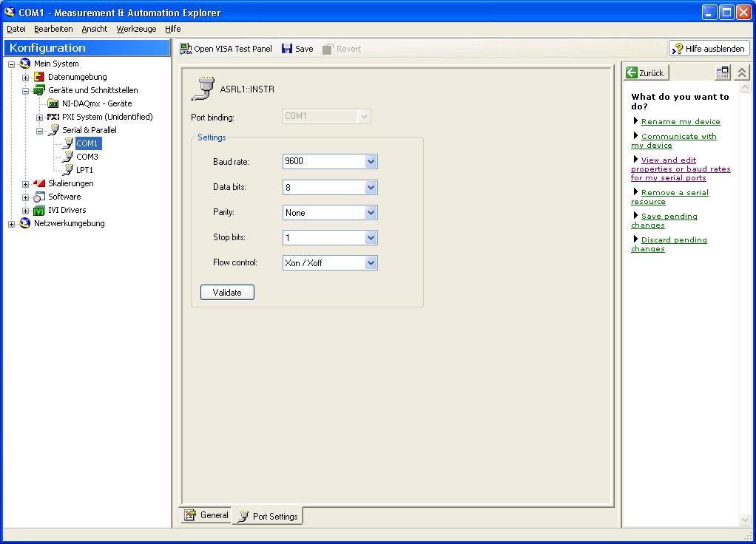Open the Baud rate dropdown
This screenshot has height=544, width=756.
[x=371, y=161]
